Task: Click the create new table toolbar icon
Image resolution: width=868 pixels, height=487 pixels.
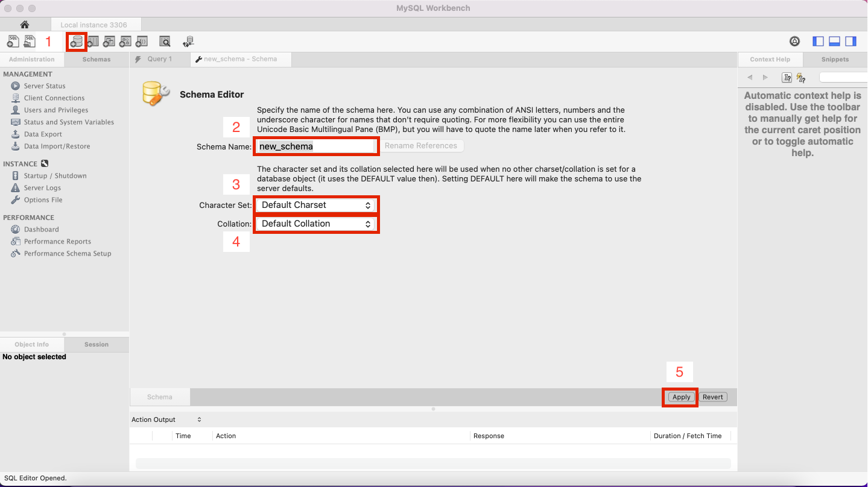Action: tap(93, 42)
